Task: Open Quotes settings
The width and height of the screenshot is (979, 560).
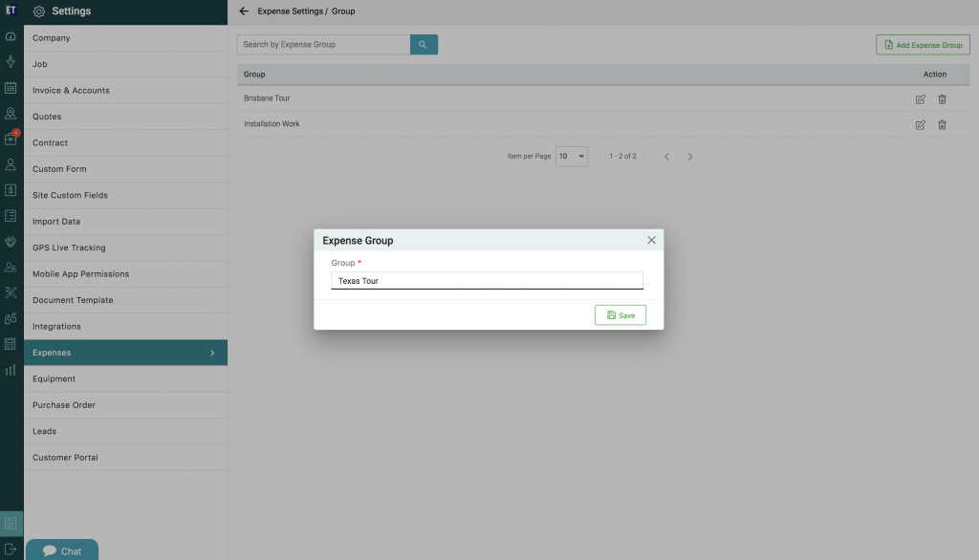Action: tap(125, 117)
